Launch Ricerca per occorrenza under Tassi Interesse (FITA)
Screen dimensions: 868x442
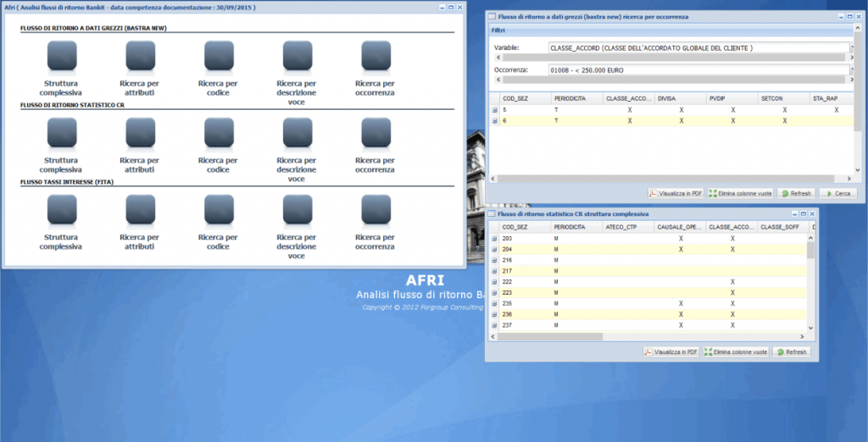coord(376,210)
